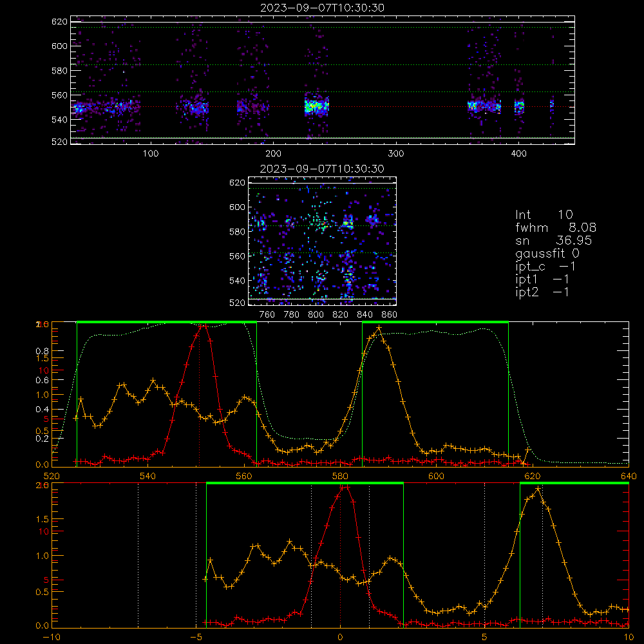The height and width of the screenshot is (644, 644).
Task: Click the thick green bar above 585–615 window
Action: (435, 322)
